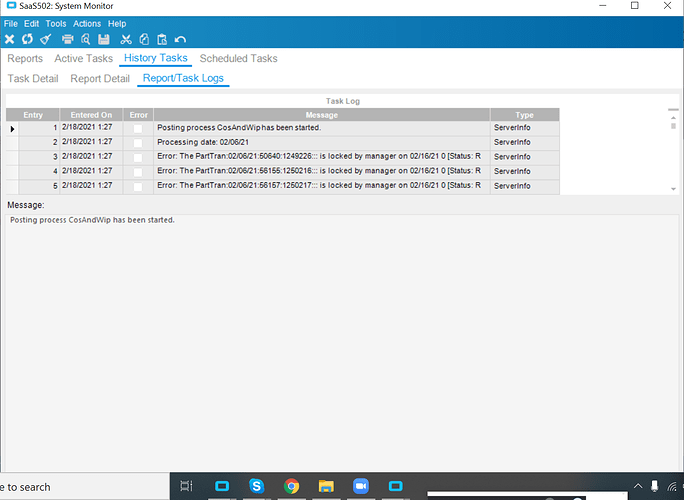The height and width of the screenshot is (500, 684).
Task: Open the Help menu
Action: (x=117, y=24)
